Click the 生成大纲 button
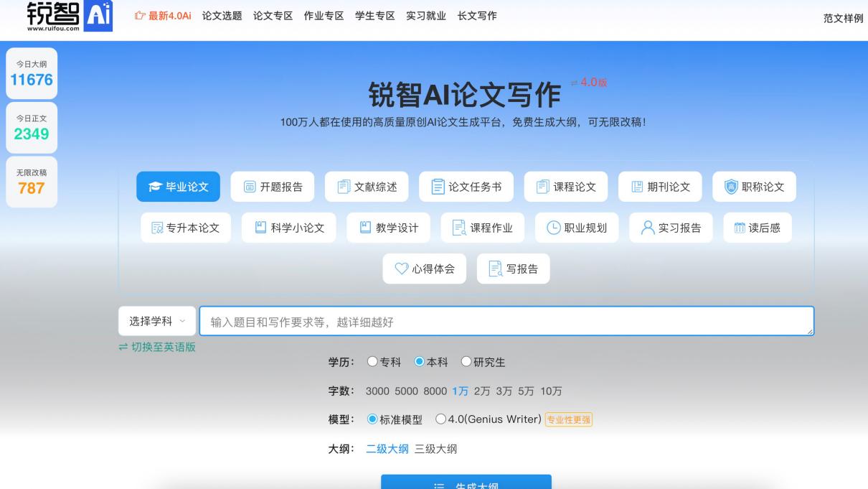868x489 pixels. 466,483
